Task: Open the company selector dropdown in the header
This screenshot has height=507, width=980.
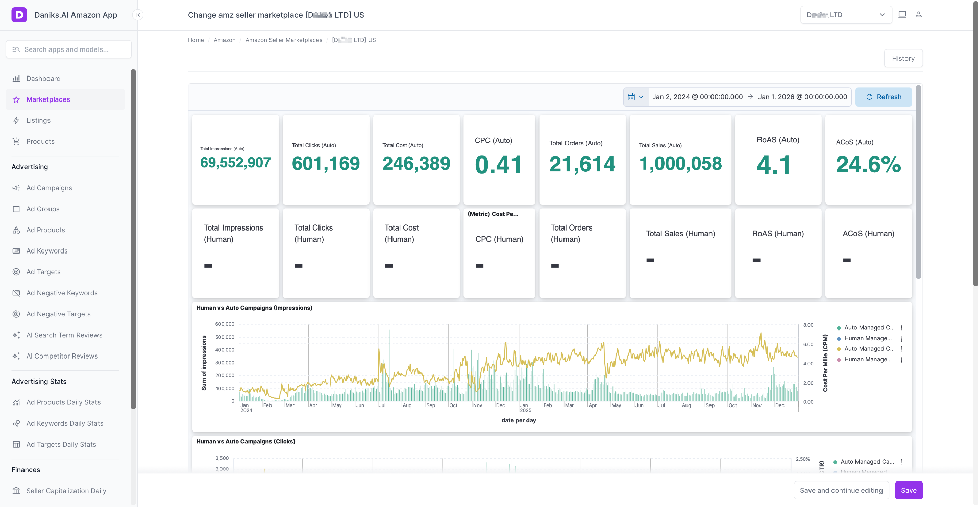Action: coord(846,15)
